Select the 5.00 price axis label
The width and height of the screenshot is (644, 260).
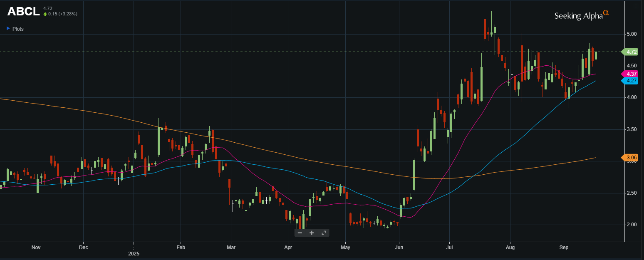pos(632,34)
